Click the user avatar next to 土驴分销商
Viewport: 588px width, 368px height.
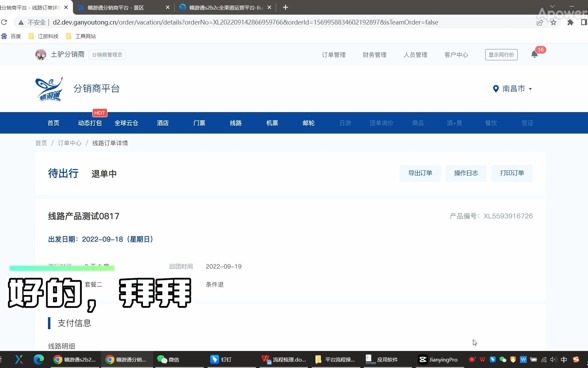(x=41, y=55)
